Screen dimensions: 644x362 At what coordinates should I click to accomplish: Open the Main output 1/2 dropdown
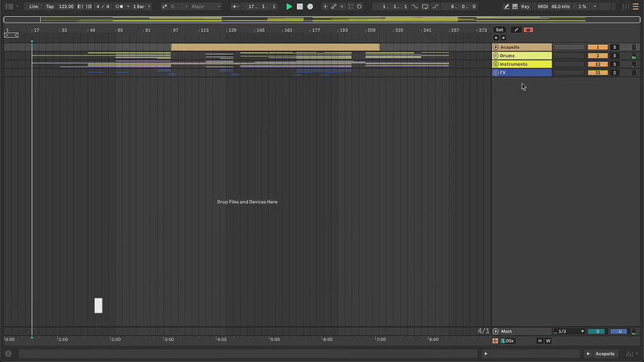[x=569, y=331]
